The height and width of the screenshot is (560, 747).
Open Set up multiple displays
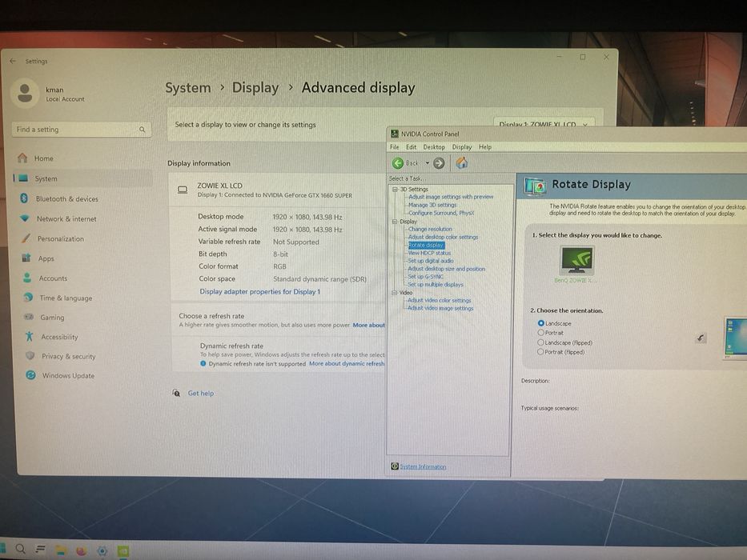point(436,285)
